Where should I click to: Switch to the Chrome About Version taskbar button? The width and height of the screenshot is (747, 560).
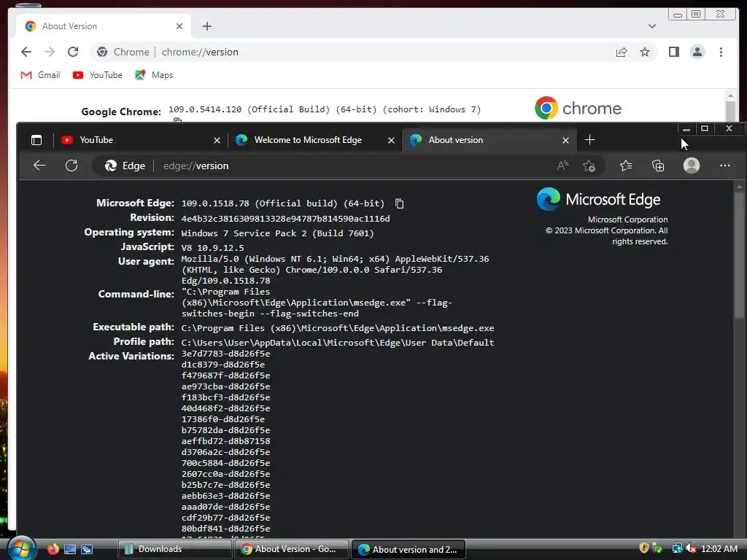[x=291, y=549]
